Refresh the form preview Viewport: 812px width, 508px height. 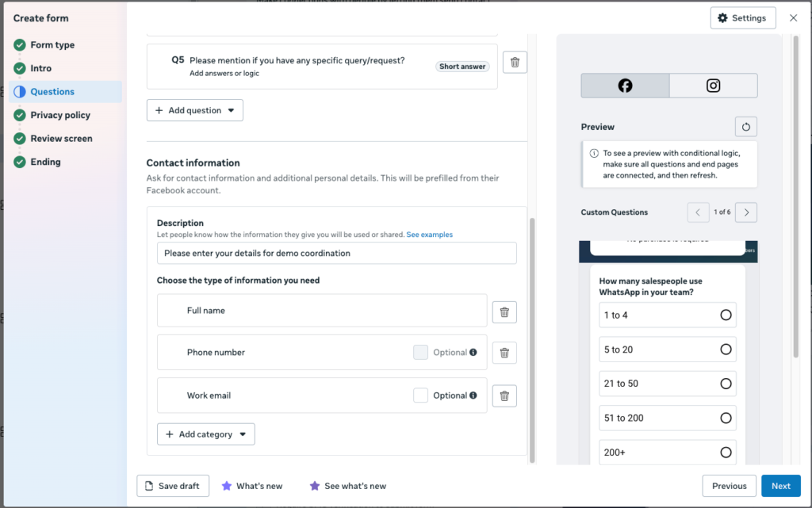(x=745, y=127)
